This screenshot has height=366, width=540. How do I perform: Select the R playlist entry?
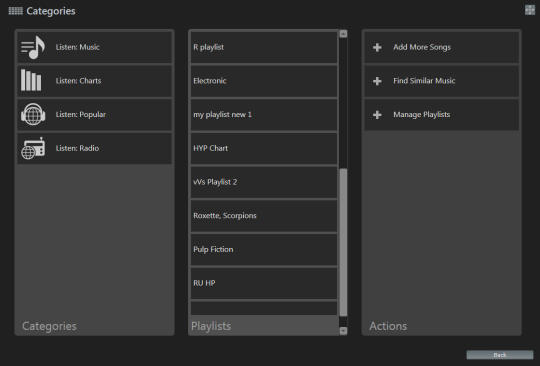pyautogui.click(x=264, y=47)
